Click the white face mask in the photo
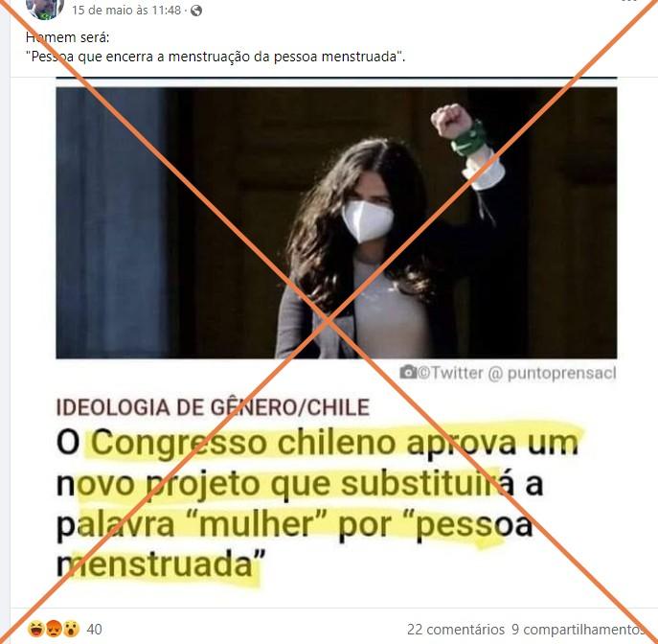The image size is (658, 644). click(x=368, y=220)
